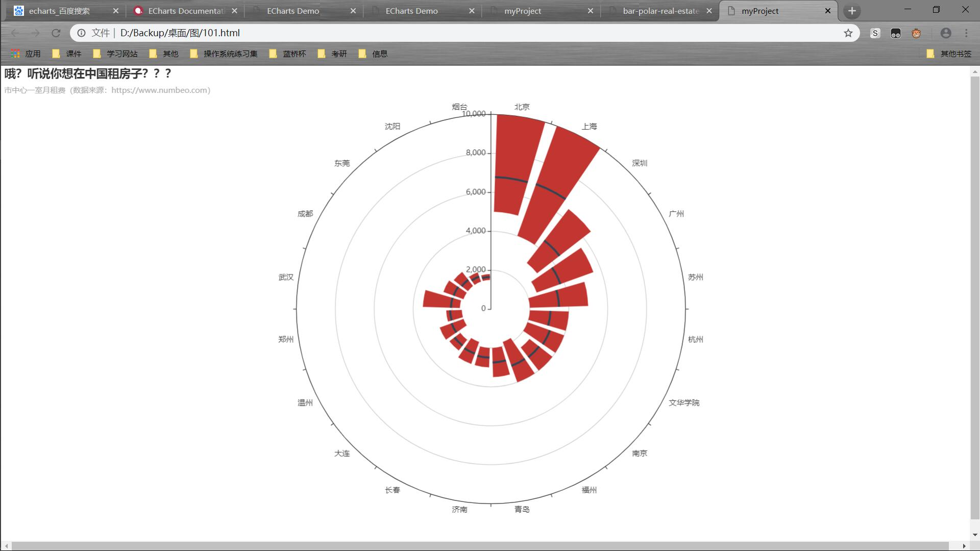Click the site information icon in address bar
Viewport: 980px width, 551px height.
(x=81, y=33)
